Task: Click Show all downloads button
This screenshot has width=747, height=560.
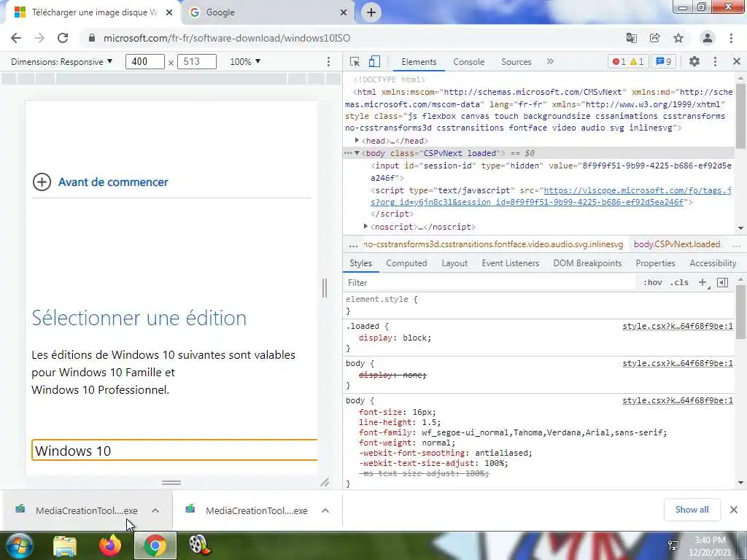Action: point(692,510)
